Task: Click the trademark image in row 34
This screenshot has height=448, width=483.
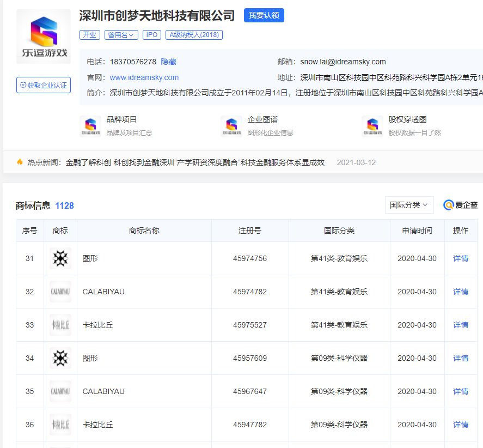Action: pyautogui.click(x=60, y=358)
